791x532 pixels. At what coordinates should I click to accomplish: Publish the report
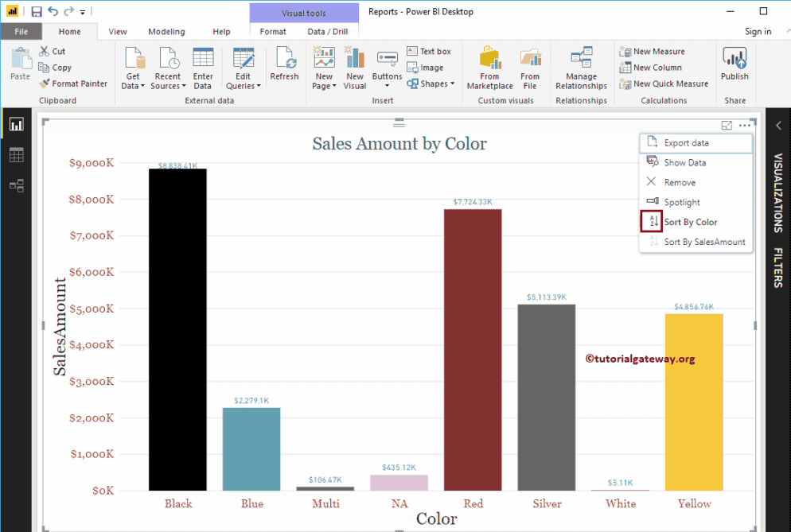click(734, 64)
